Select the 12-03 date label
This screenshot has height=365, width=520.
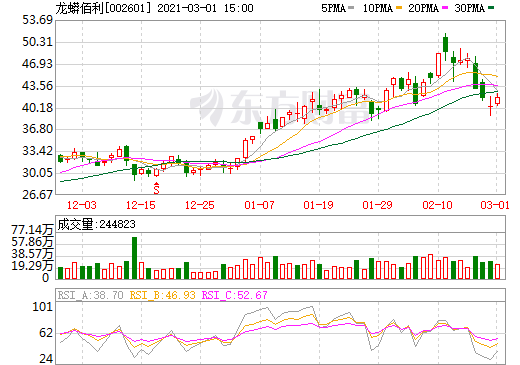coord(82,205)
